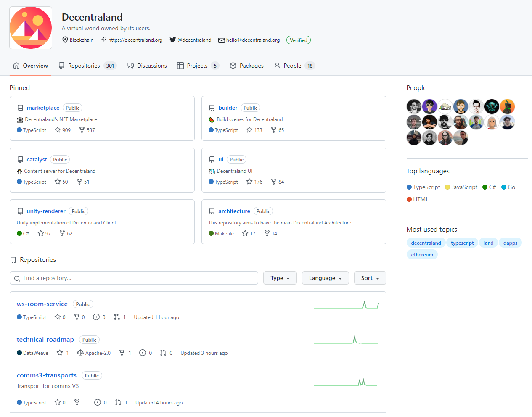Open the technical-roadmap repository
The image size is (532, 417).
click(x=45, y=339)
